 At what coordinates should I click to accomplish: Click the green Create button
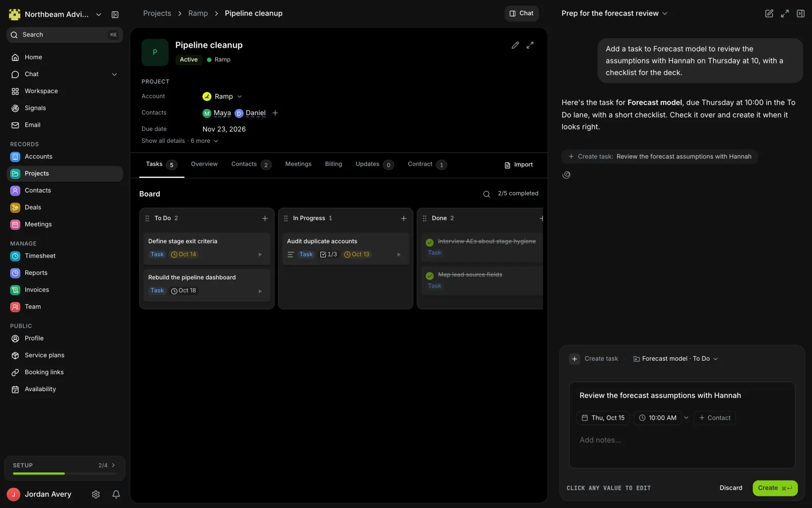coord(775,488)
